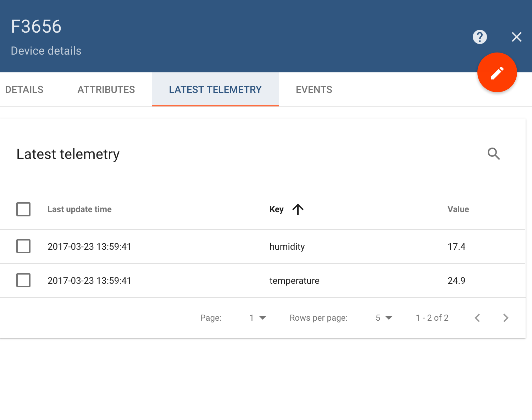Toggle sort arrow next to Key

pos(298,209)
